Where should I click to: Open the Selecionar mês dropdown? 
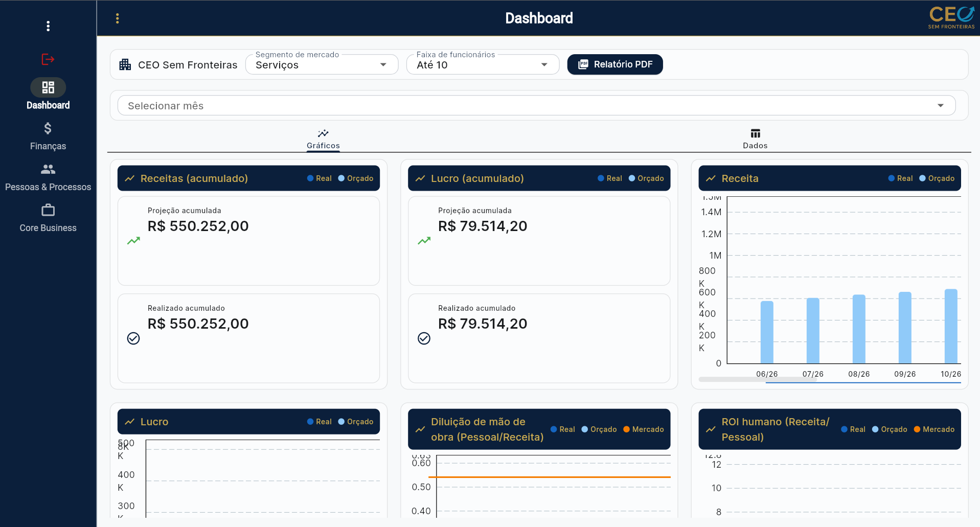click(536, 106)
